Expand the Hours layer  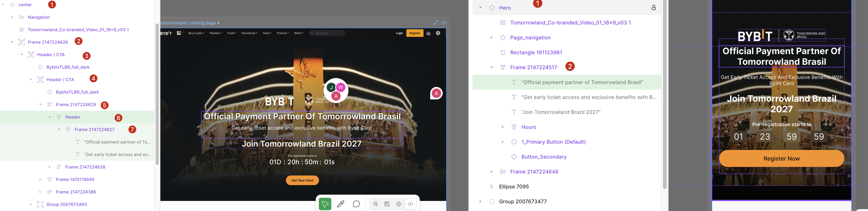pos(502,127)
